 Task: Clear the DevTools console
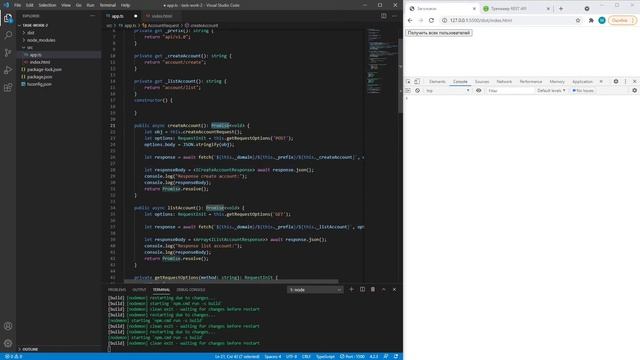[417, 91]
